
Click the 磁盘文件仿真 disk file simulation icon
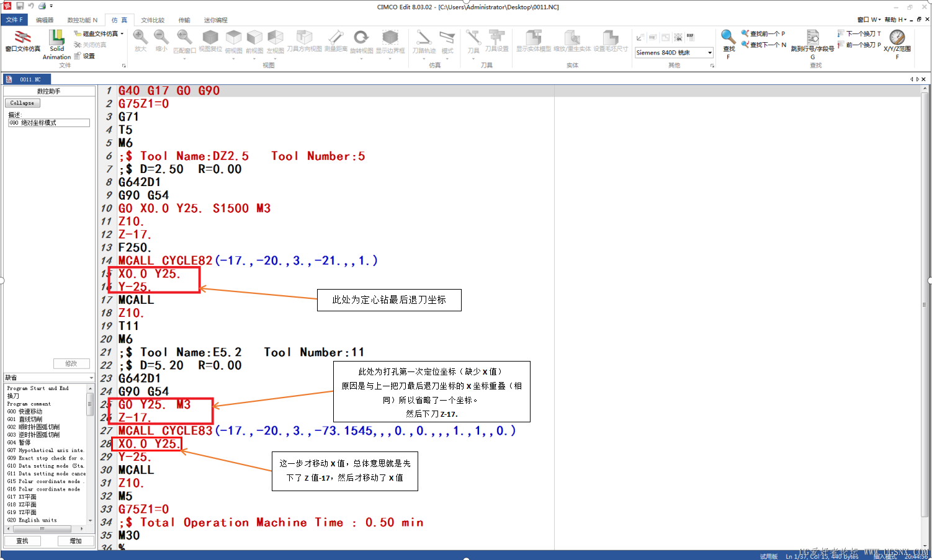[78, 33]
